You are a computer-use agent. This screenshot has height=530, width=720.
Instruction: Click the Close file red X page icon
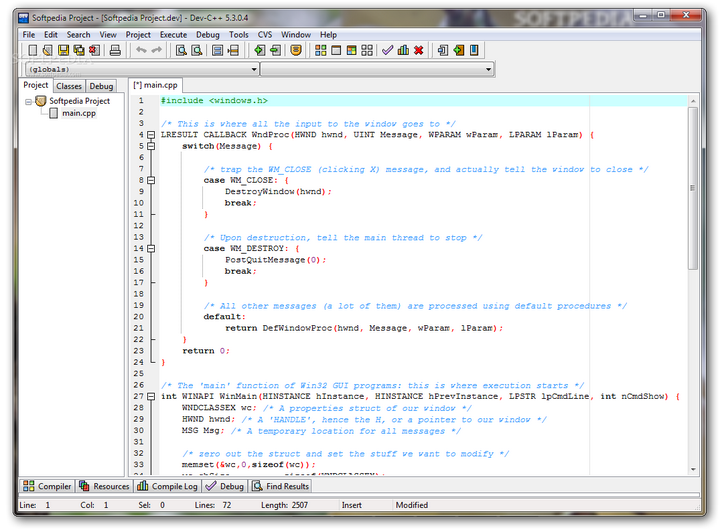pos(95,50)
